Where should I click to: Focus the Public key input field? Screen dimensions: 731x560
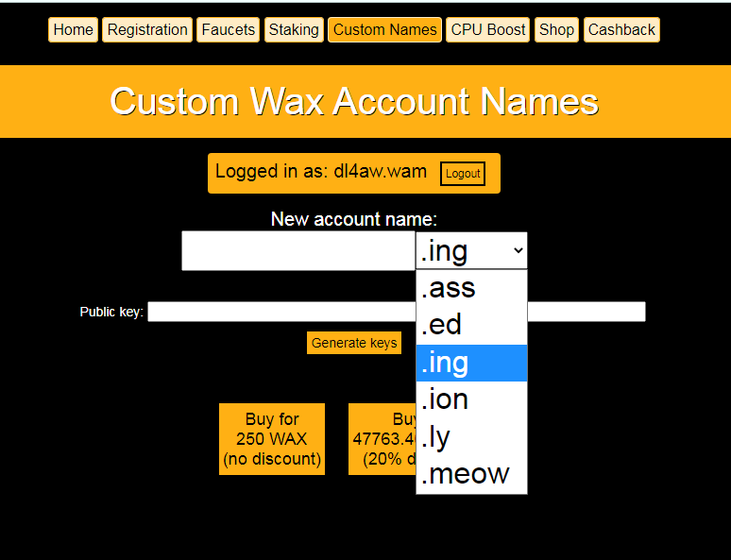(397, 312)
